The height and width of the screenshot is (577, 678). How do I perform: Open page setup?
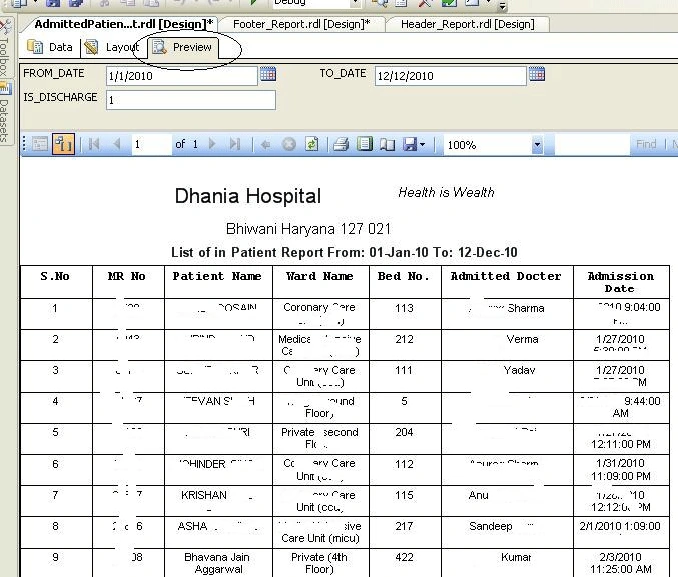(x=387, y=144)
